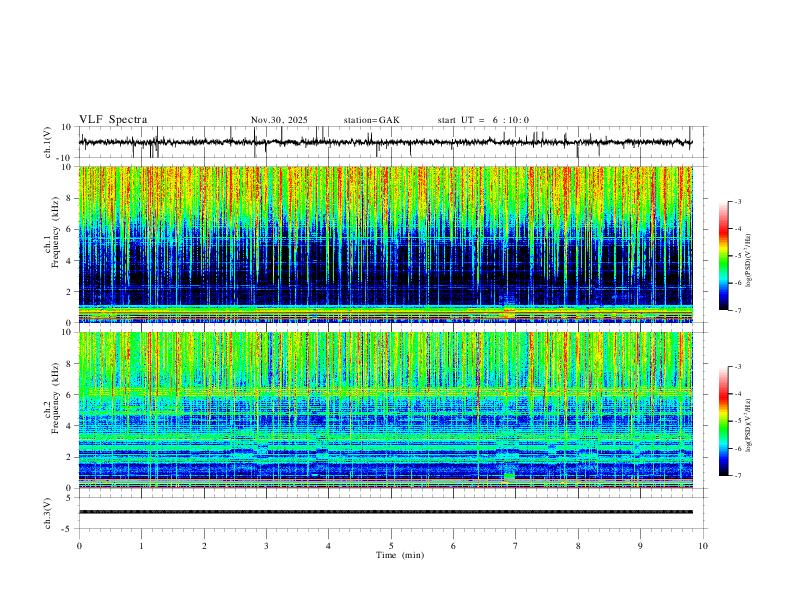Click the "ch.3(V)" axis label
Screen dimensions: 792x612
tap(48, 514)
